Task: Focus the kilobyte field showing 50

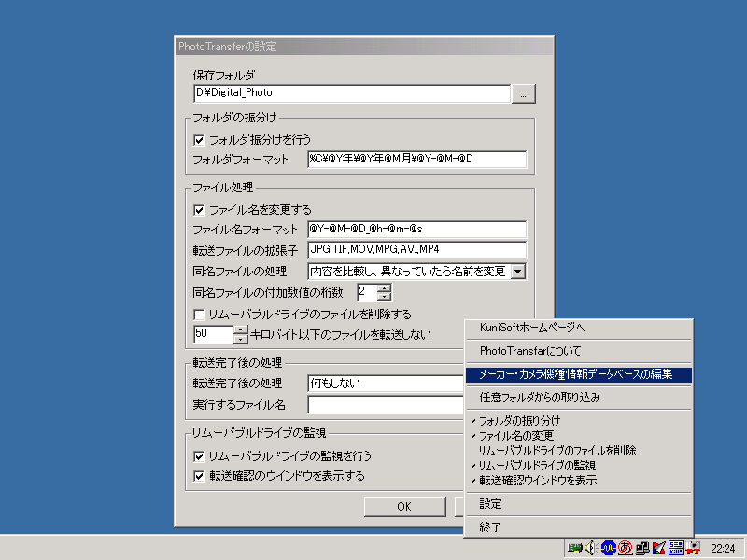Action: [x=214, y=334]
